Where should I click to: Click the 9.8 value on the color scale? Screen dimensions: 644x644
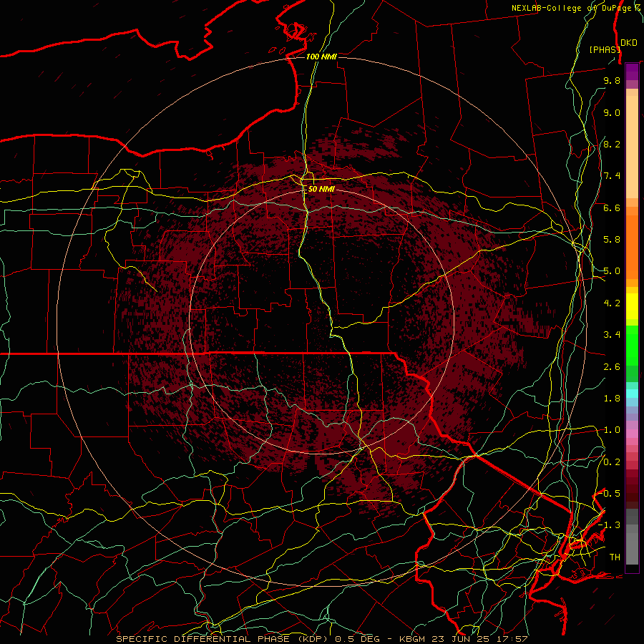coord(612,80)
